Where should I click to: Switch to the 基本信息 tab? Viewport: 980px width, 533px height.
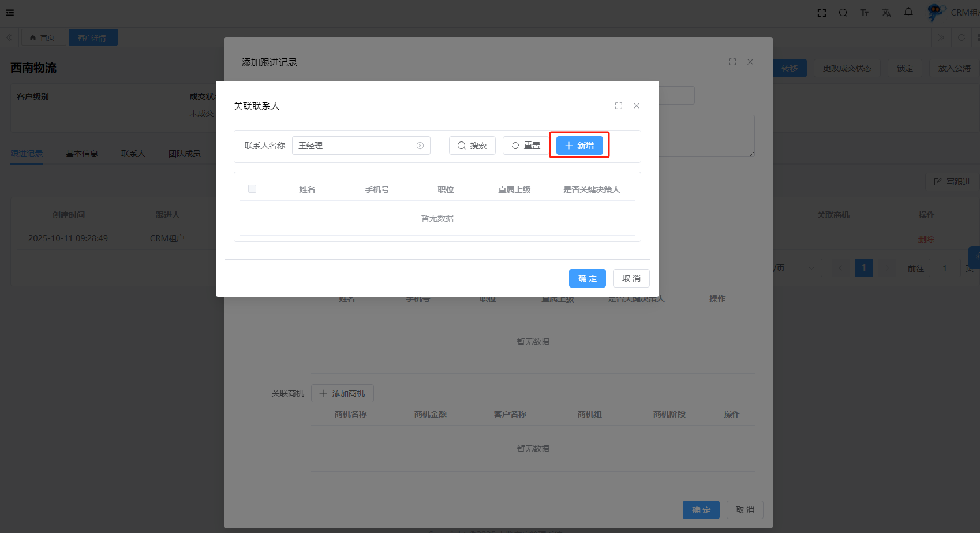(x=81, y=154)
